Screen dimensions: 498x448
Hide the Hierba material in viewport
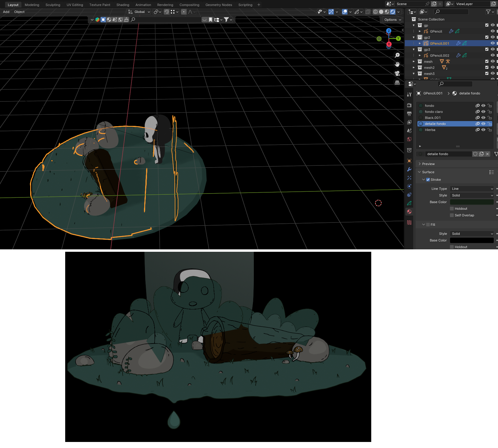pyautogui.click(x=484, y=130)
